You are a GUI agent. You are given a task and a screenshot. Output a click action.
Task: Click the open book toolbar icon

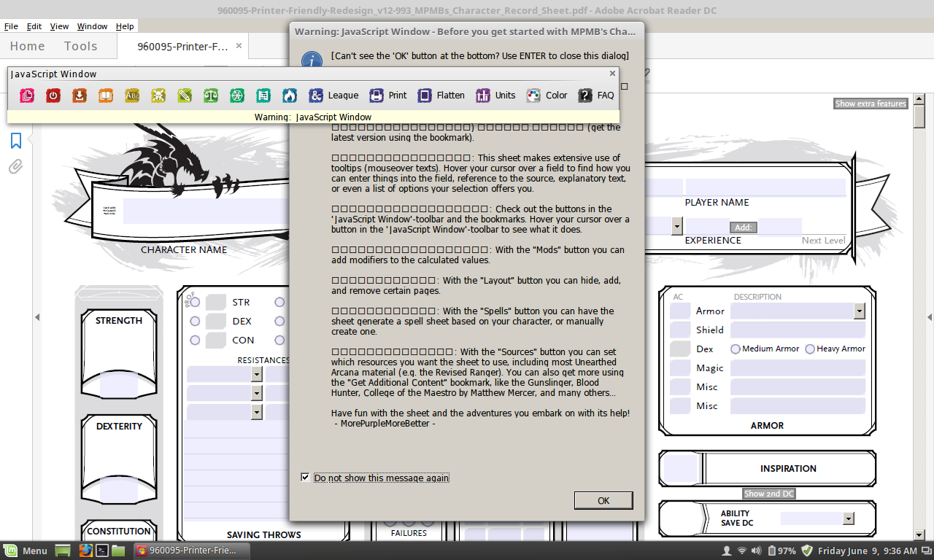[x=106, y=96]
